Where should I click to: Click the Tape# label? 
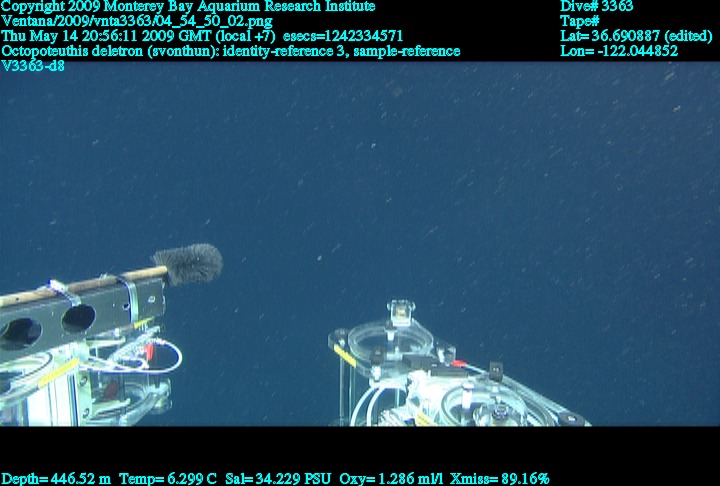pos(579,21)
